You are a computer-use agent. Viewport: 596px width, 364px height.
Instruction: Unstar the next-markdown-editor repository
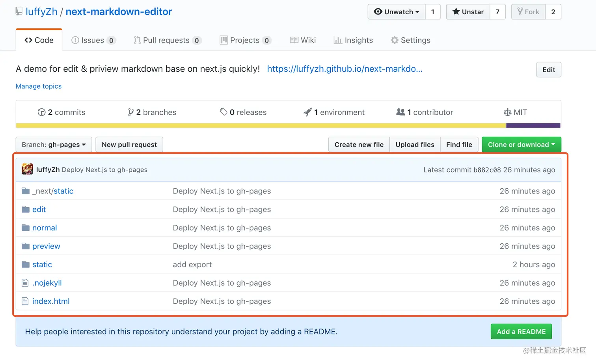[468, 12]
